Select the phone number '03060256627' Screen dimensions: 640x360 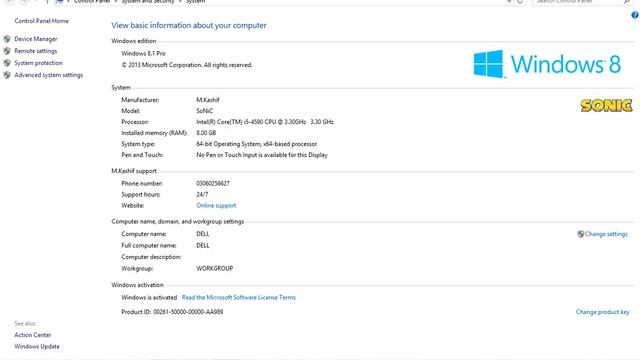[213, 184]
